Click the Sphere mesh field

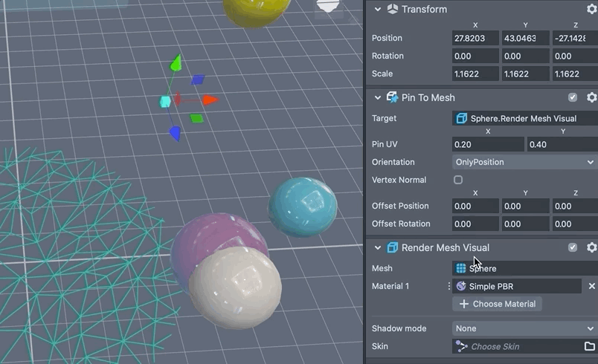click(525, 268)
